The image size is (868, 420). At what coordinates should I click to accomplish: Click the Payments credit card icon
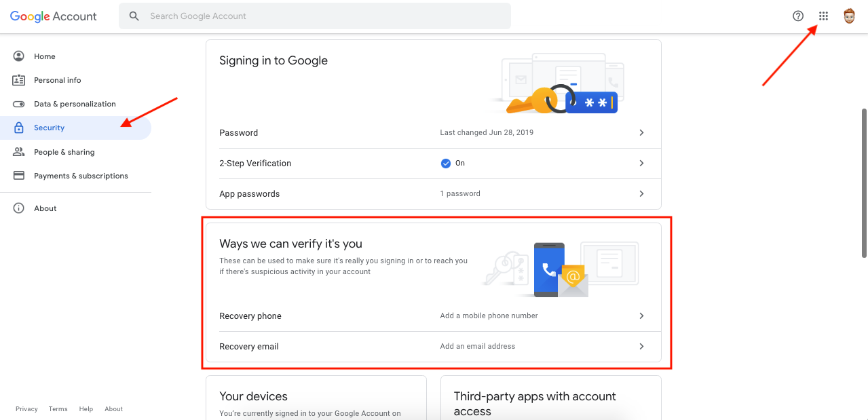tap(19, 176)
